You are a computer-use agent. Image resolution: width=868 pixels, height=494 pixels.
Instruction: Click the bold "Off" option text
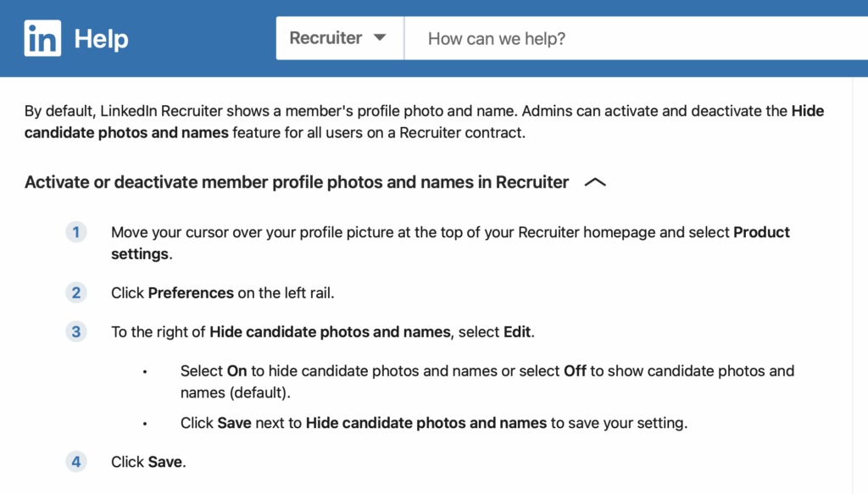coord(576,370)
